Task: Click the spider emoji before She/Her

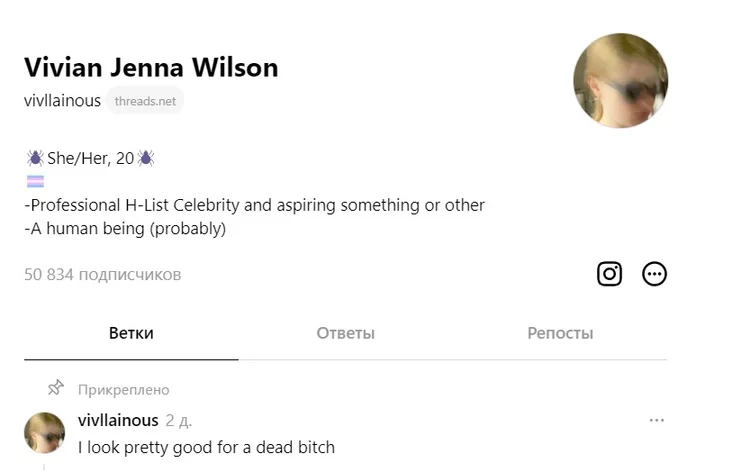Action: 35,158
